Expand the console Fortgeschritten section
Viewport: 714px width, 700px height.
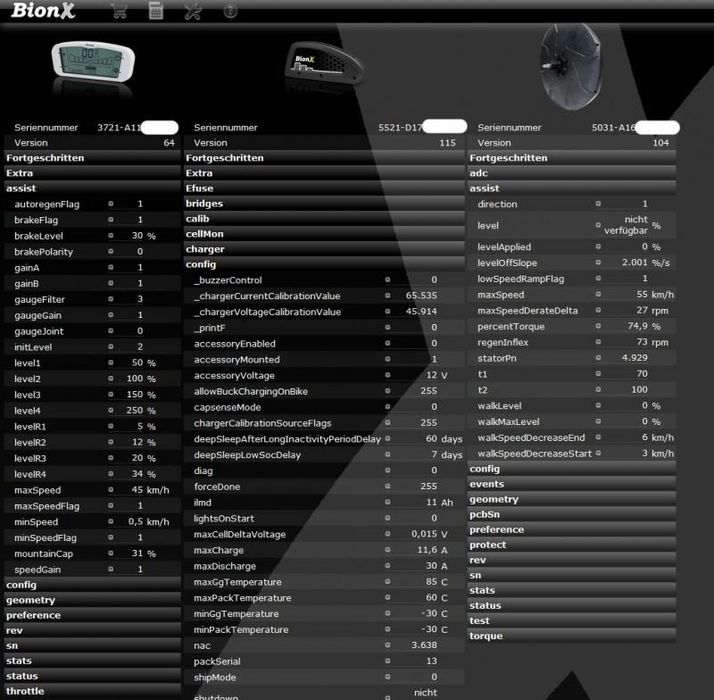92,158
